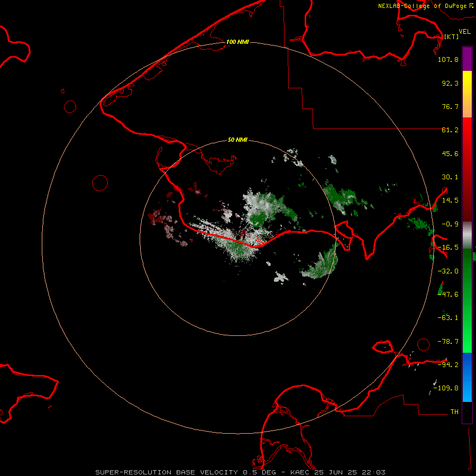The width and height of the screenshot is (476, 476).
Task: Click the 107.8 legend value
Action: click(x=448, y=59)
